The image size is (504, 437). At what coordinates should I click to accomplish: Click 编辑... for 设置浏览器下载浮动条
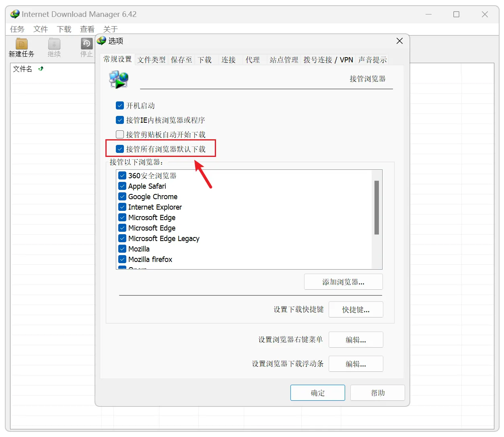tap(356, 364)
